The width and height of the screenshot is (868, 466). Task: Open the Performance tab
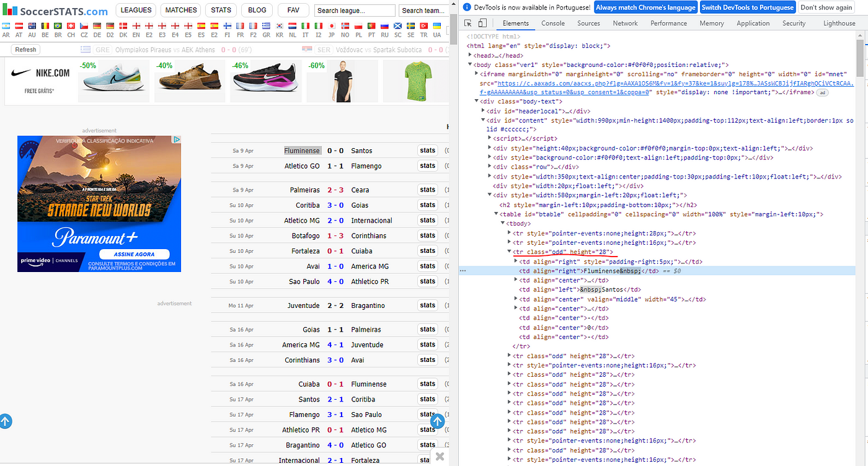(x=668, y=23)
